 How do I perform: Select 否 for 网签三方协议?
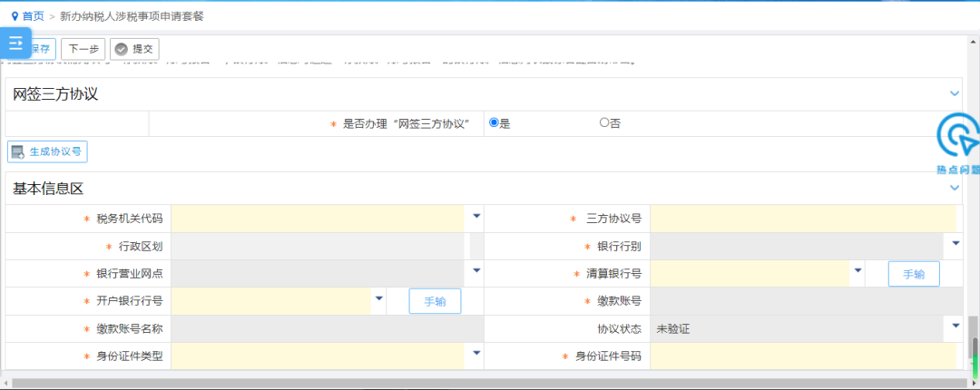click(603, 123)
